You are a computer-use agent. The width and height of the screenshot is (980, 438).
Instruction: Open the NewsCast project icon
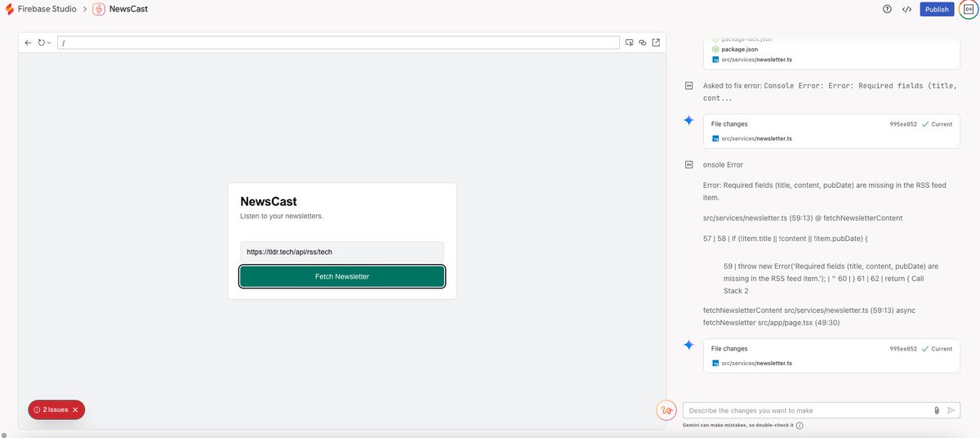pyautogui.click(x=99, y=9)
